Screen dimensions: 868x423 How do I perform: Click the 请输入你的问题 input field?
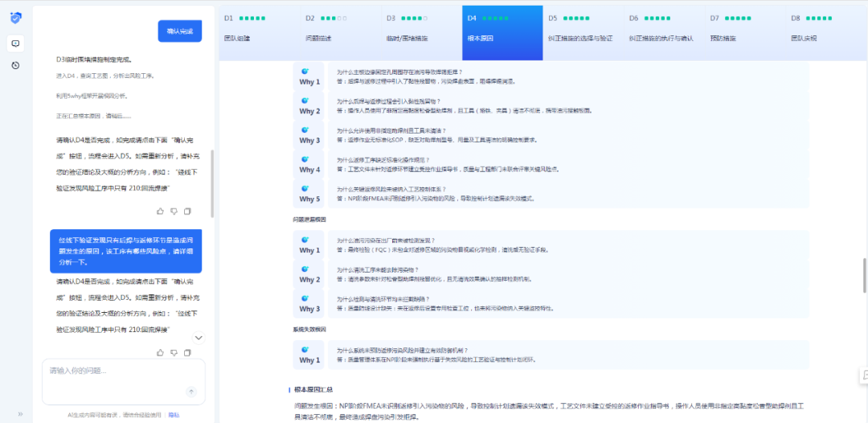coord(121,372)
